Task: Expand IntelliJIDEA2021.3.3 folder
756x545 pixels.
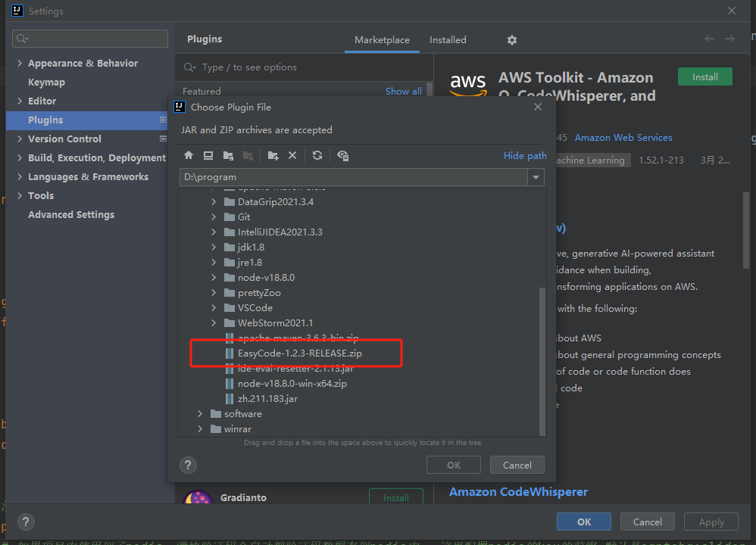Action: point(214,232)
